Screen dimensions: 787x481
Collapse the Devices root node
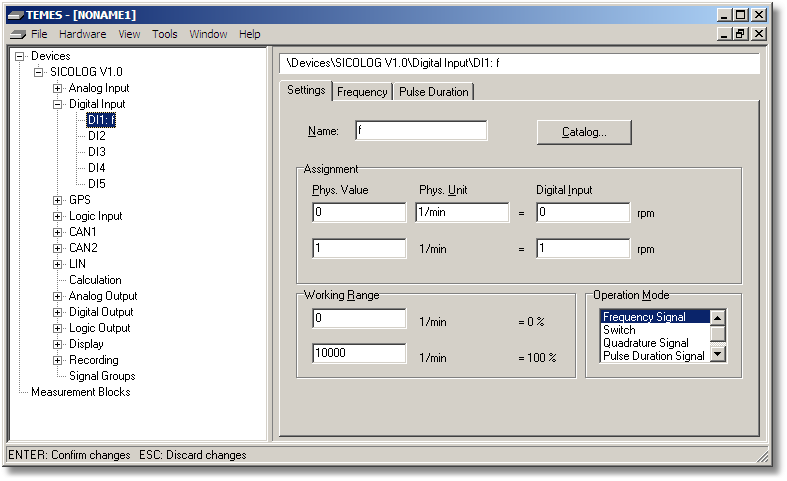click(x=20, y=56)
